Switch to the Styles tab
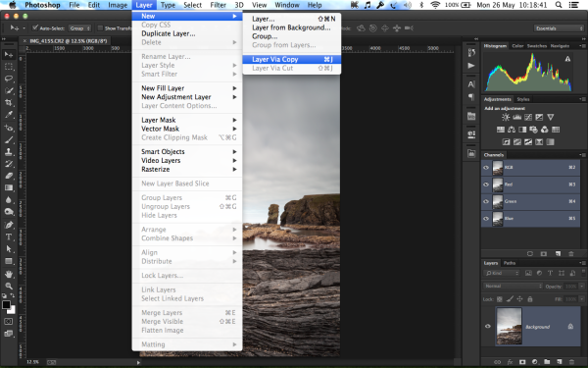This screenshot has height=368, width=588. pyautogui.click(x=523, y=99)
